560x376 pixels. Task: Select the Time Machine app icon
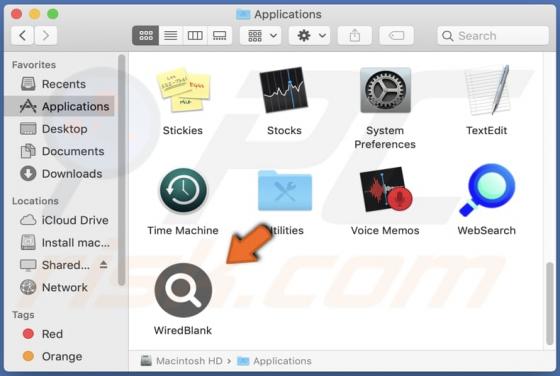(183, 190)
